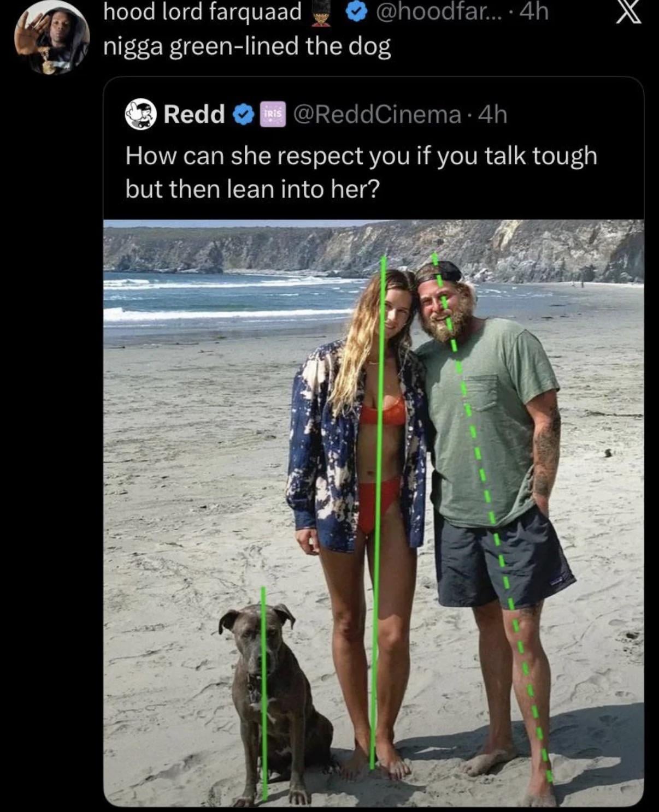Image resolution: width=659 pixels, height=812 pixels.
Task: Click the dashed green line on man
Action: [x=492, y=519]
